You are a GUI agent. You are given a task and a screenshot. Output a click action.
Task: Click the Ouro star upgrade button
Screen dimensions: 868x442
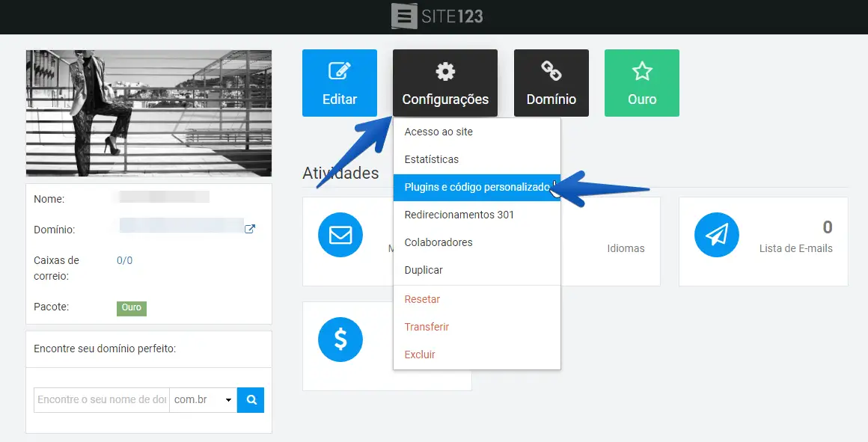point(642,83)
